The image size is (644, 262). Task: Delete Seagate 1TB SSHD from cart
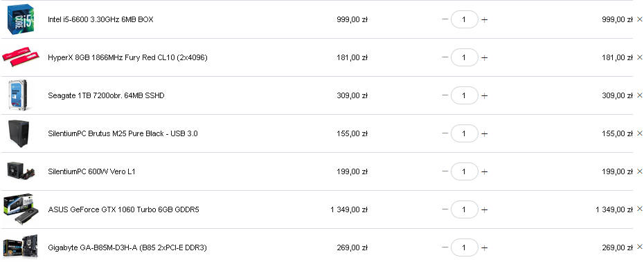pyautogui.click(x=639, y=95)
